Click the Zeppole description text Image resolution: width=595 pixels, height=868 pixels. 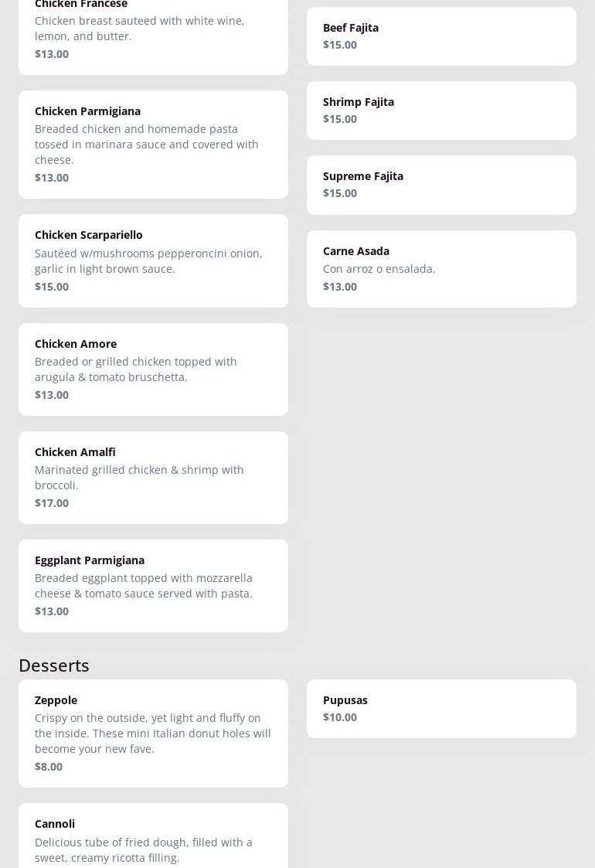pos(153,734)
